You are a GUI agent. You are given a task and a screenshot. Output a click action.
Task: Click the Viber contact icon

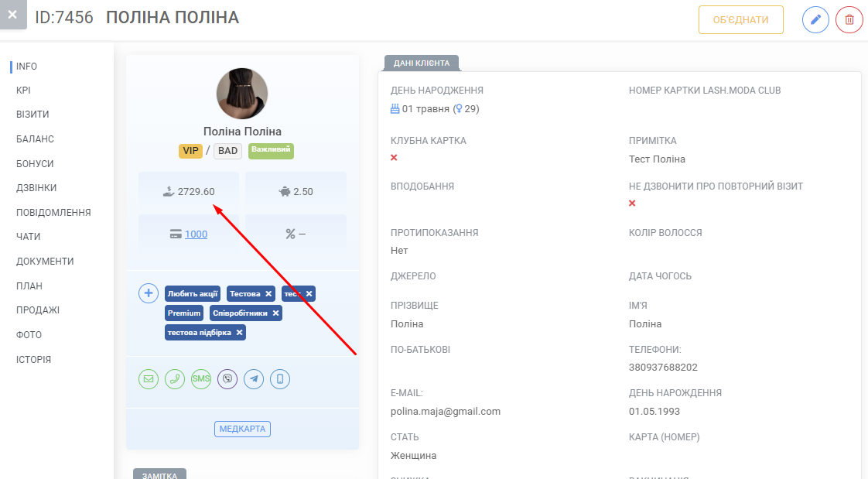227,378
